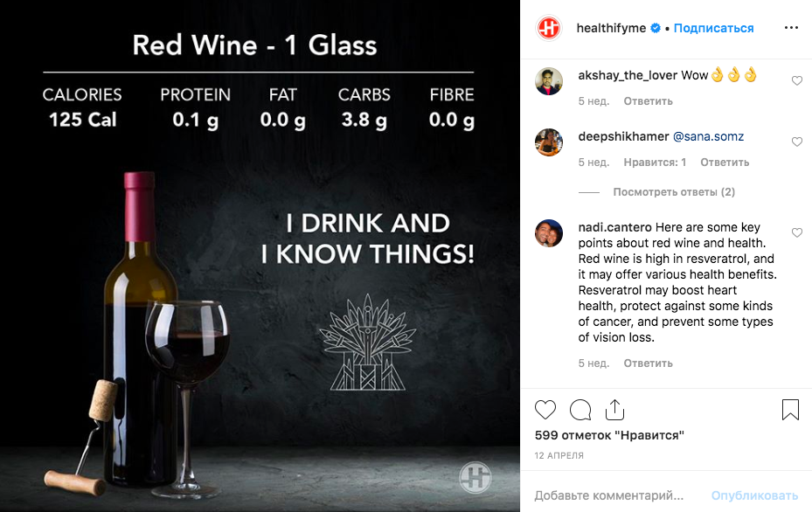Viewport: 812px width, 512px height.
Task: Open nadi.cantero's profile picture
Action: tap(549, 233)
